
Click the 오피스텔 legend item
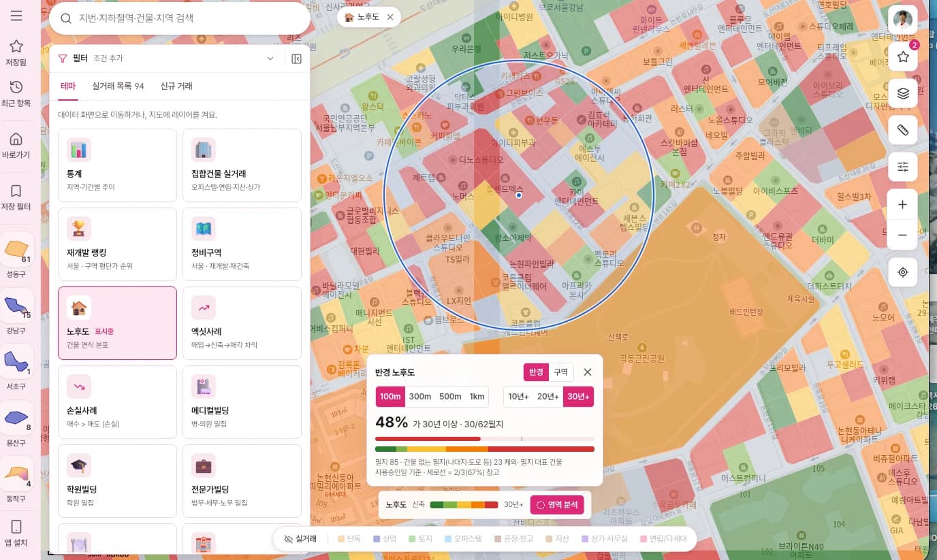tap(462, 539)
